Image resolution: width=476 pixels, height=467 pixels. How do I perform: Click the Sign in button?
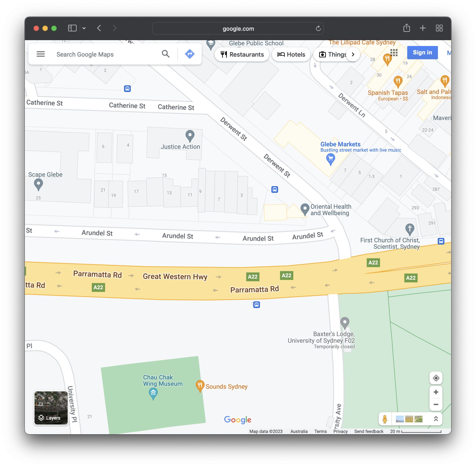422,53
